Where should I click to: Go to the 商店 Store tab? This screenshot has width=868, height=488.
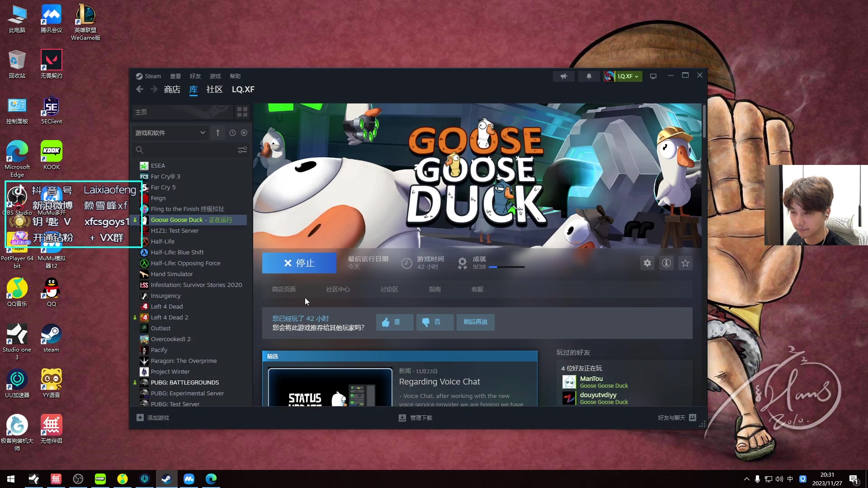172,89
